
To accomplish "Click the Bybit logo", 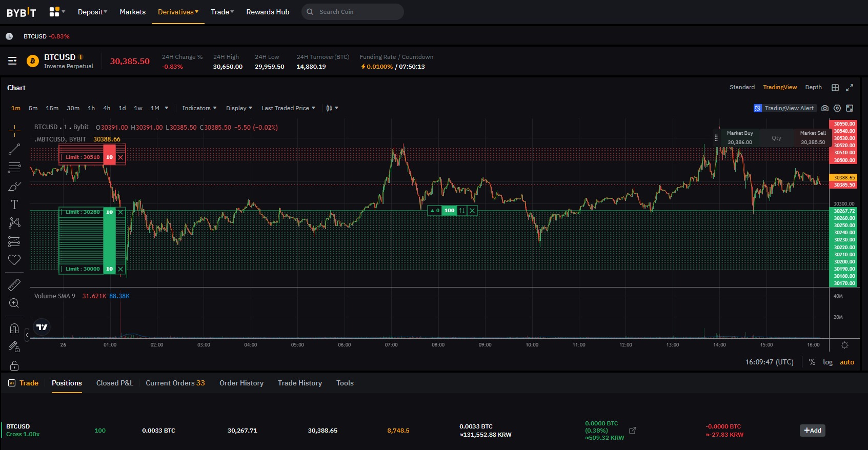I will [22, 12].
